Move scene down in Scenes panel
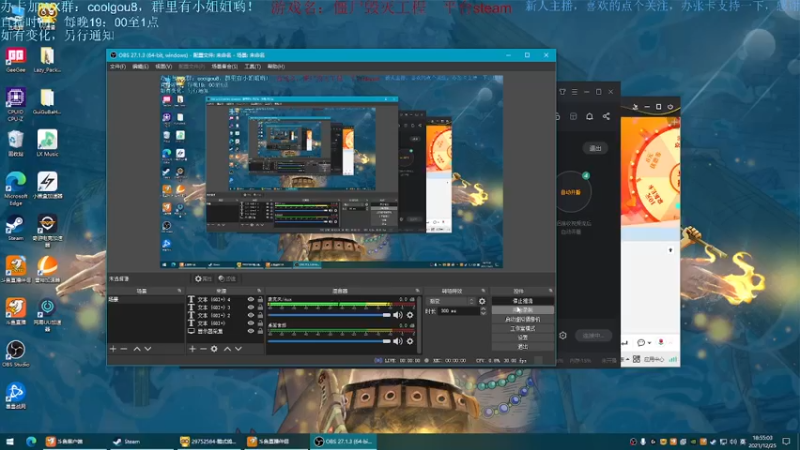Viewport: 800px width, 450px height. click(148, 349)
